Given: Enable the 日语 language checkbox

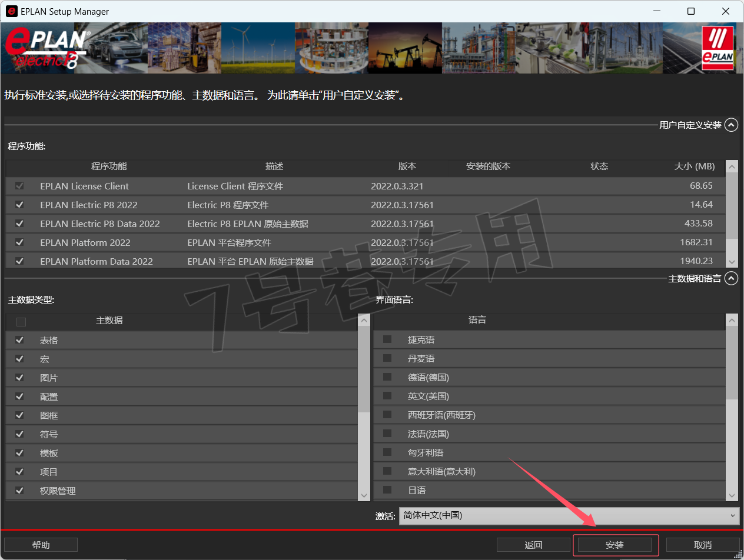Looking at the screenshot, I should 387,490.
